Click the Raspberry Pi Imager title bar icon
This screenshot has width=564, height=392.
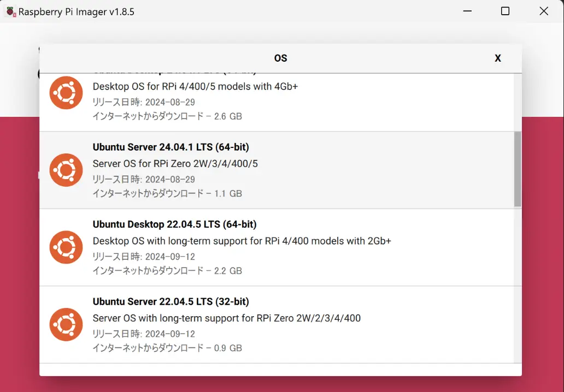point(10,11)
